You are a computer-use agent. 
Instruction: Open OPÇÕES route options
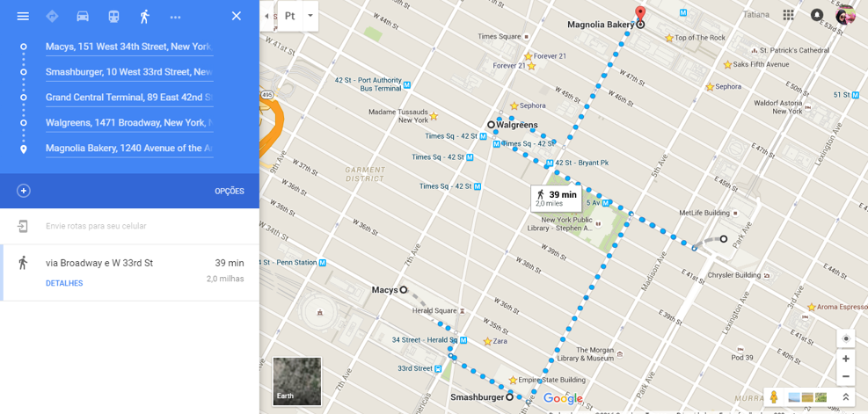pos(230,191)
